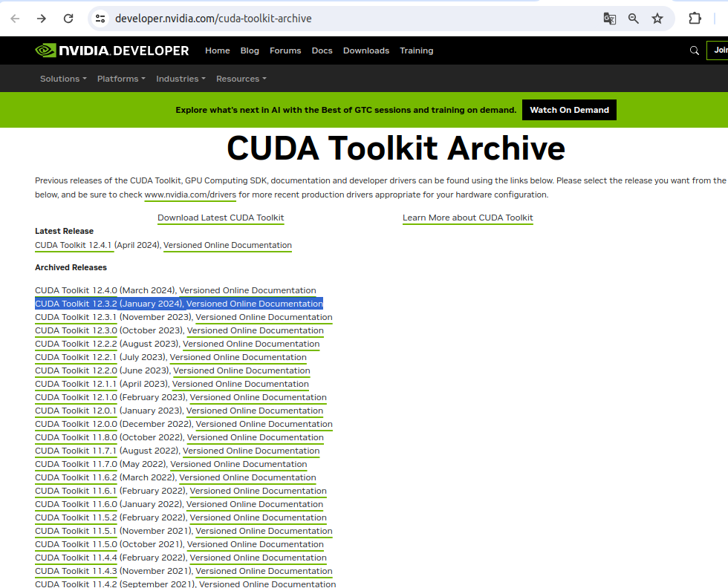Open CUDA Toolkit 11.4.3 link
The image size is (728, 588).
point(76,571)
